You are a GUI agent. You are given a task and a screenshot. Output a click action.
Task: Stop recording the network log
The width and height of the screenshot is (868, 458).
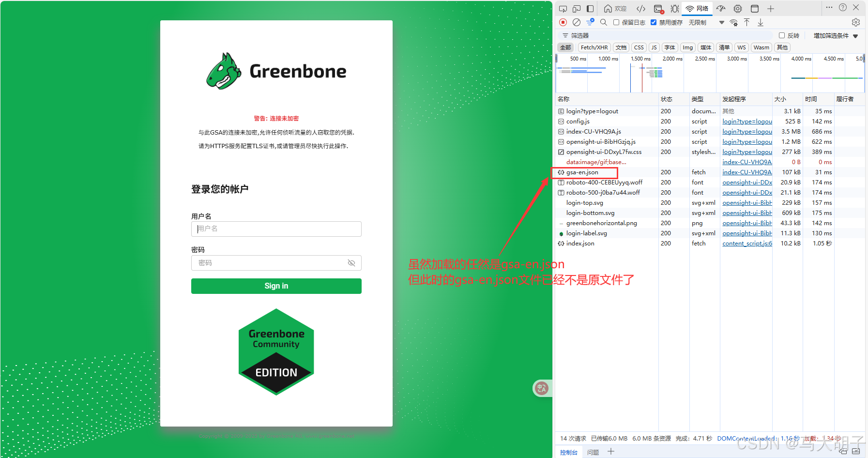[x=563, y=22]
